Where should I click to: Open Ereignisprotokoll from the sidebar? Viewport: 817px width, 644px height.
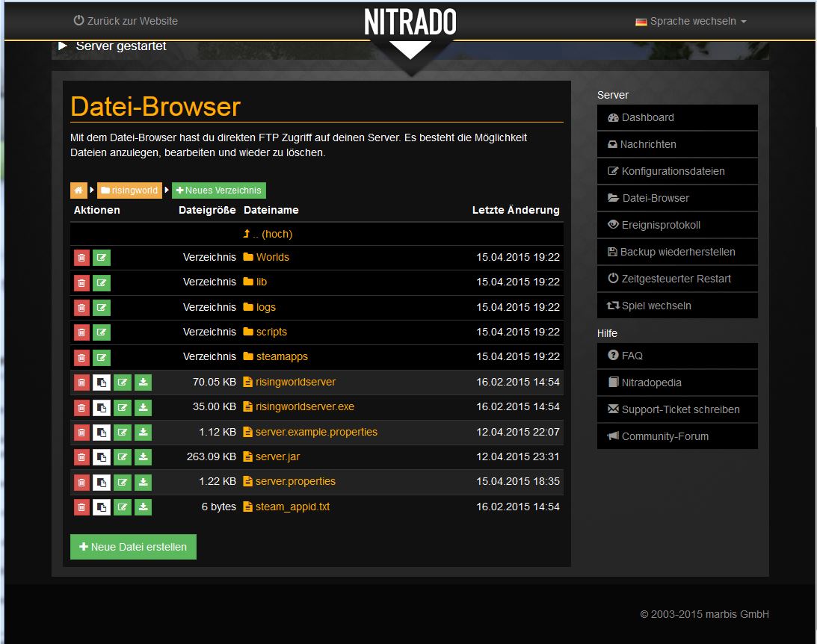661,225
